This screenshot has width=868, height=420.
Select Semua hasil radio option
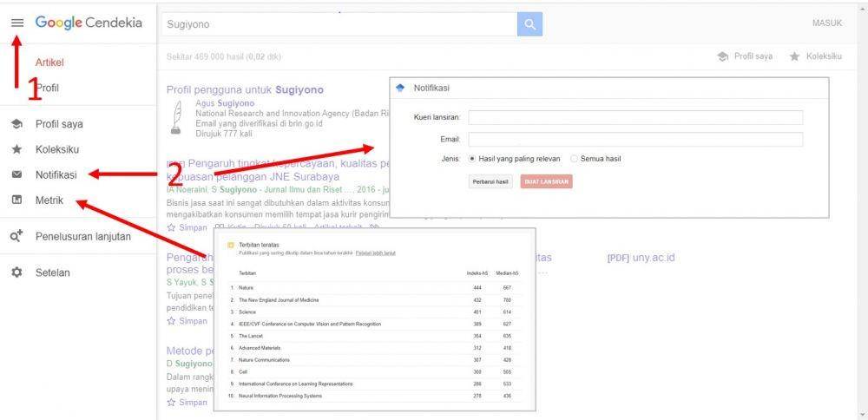[x=574, y=159]
